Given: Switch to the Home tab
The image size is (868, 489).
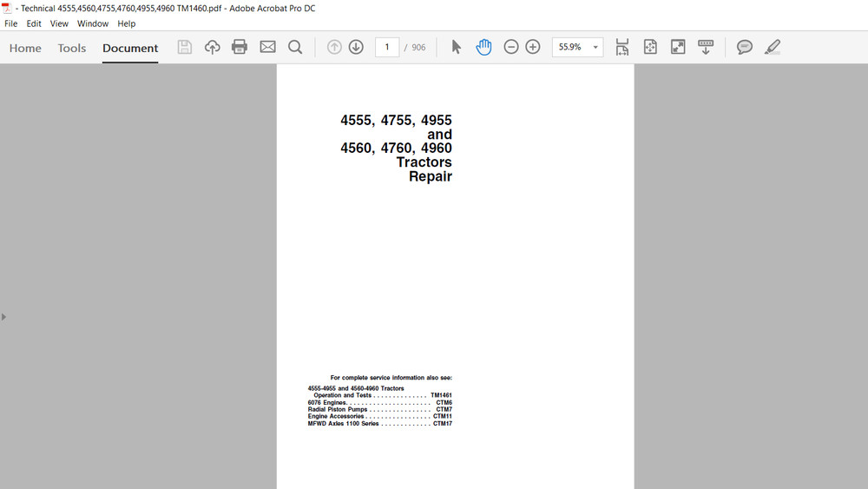Looking at the screenshot, I should [25, 48].
